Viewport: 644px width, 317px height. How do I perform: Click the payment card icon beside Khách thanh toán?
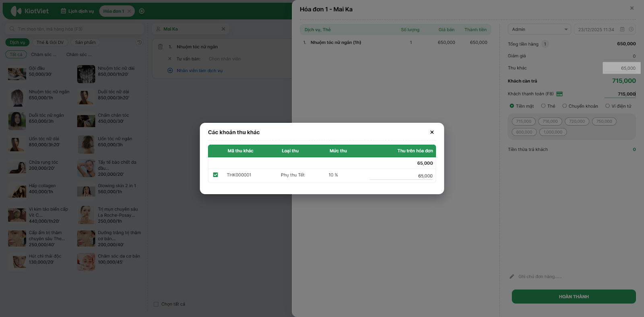tap(559, 94)
